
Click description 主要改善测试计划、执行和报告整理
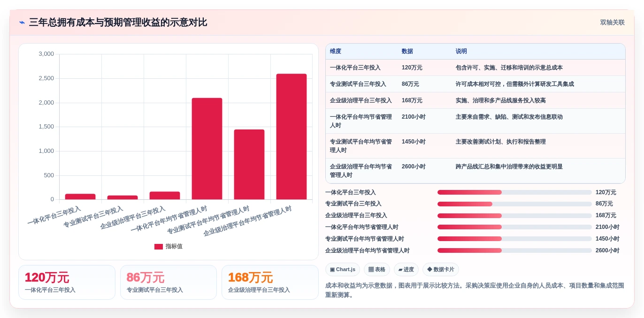click(501, 142)
